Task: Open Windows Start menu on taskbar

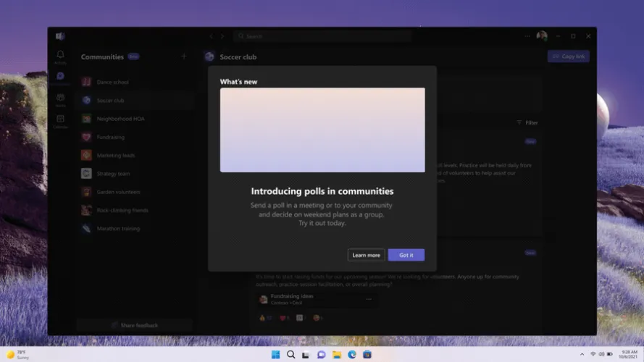Action: (x=275, y=355)
